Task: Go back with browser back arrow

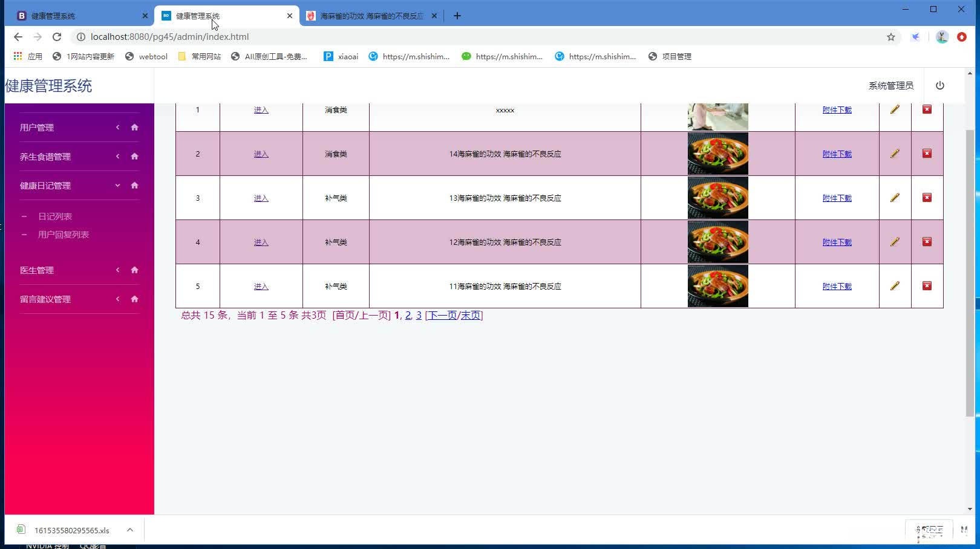Action: [x=18, y=37]
